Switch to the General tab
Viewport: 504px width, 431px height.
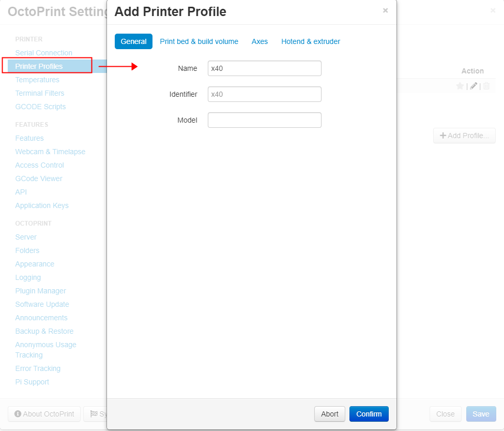click(133, 41)
